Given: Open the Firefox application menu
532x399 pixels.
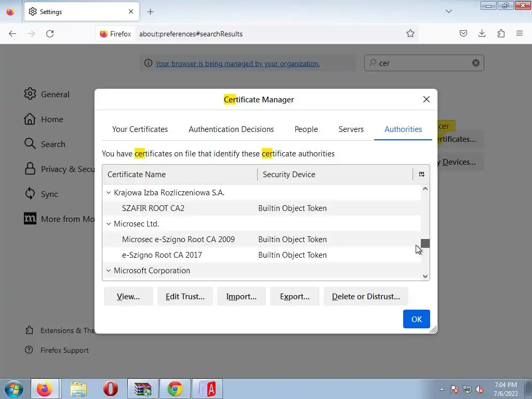Looking at the screenshot, I should 520,33.
